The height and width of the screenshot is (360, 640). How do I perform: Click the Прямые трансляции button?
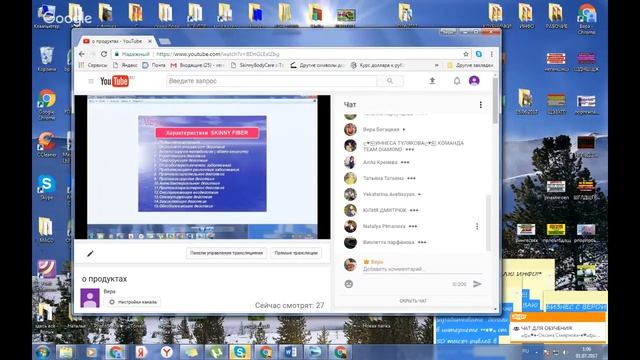(x=296, y=253)
